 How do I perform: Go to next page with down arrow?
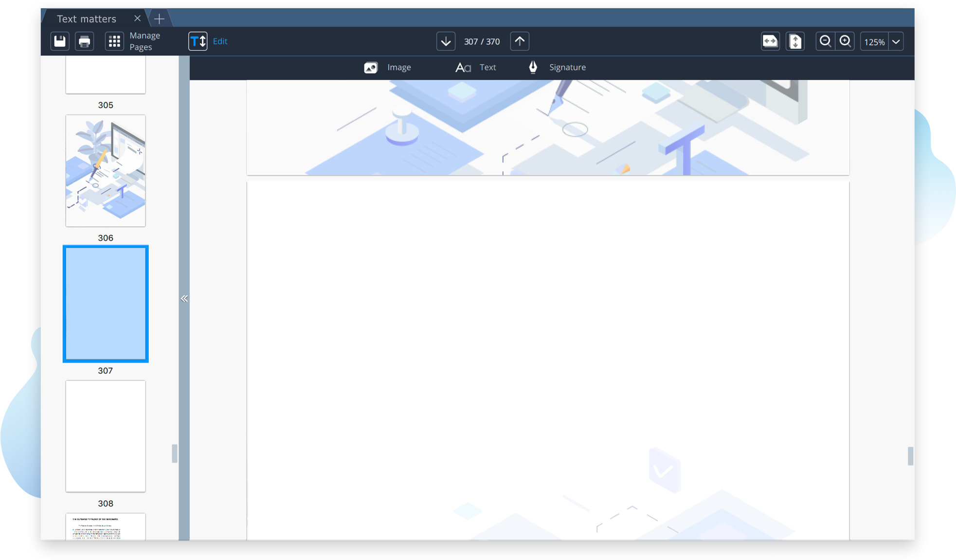pyautogui.click(x=446, y=41)
